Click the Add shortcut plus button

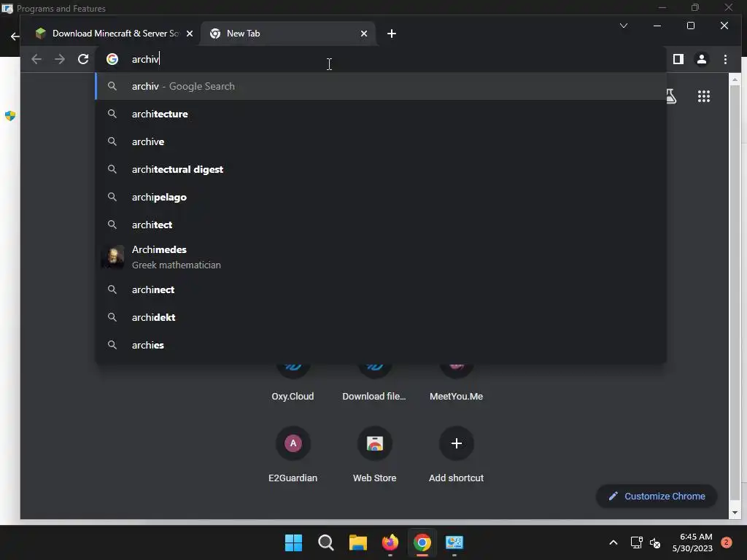tap(457, 443)
